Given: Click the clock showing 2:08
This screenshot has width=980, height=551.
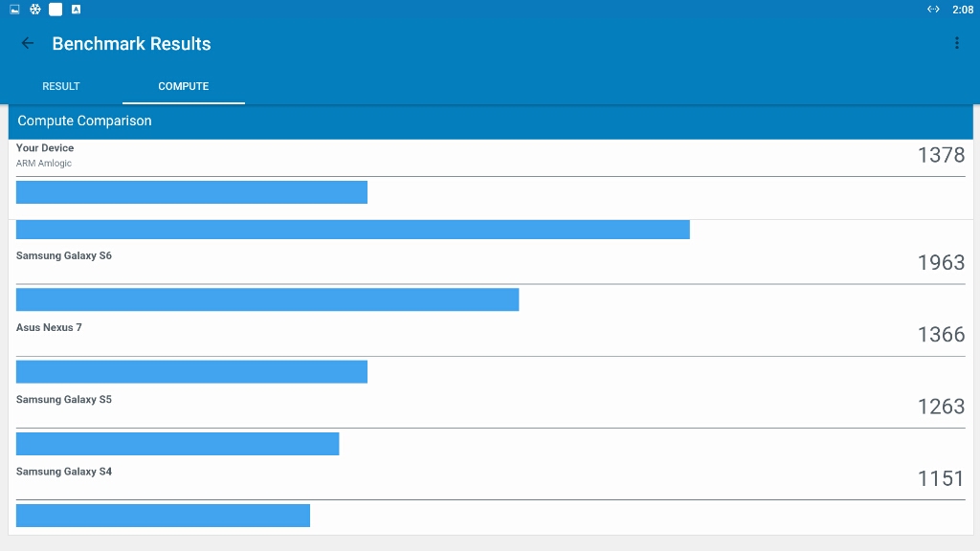Looking at the screenshot, I should point(963,10).
